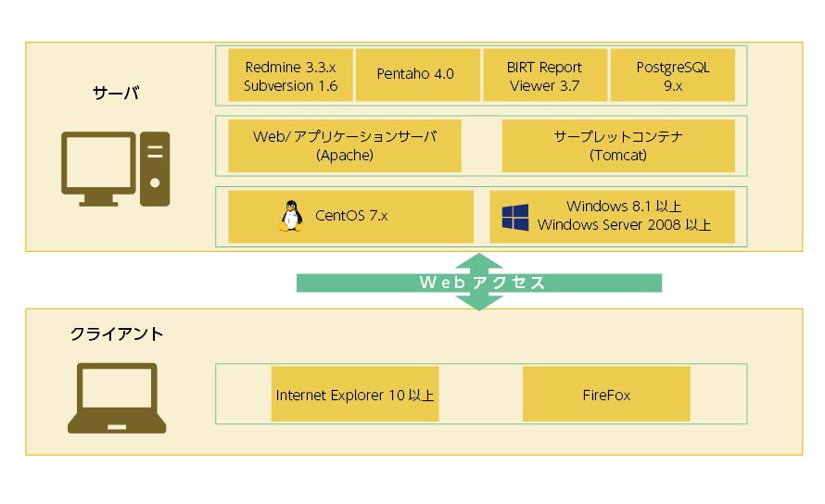Viewport: 825px width, 504px height.
Task: Click the desktop computer server icon
Action: pyautogui.click(x=115, y=169)
